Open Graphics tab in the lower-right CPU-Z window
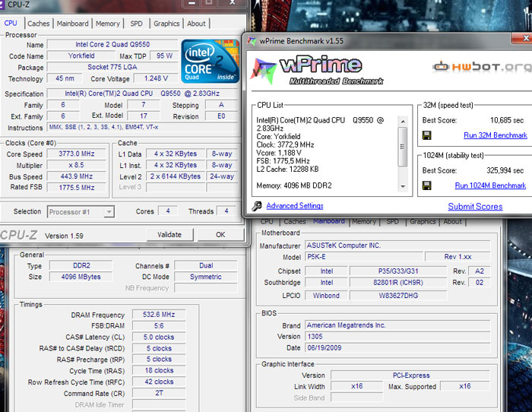This screenshot has height=412, width=532. pos(423,222)
